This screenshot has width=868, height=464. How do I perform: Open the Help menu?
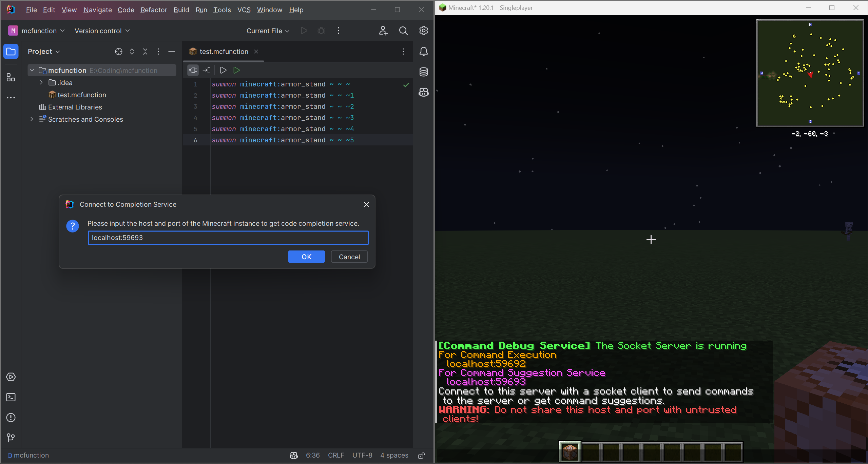point(296,10)
